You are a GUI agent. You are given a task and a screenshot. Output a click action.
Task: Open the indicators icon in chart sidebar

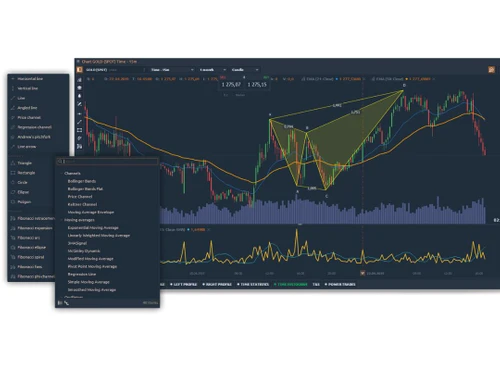[x=79, y=80]
